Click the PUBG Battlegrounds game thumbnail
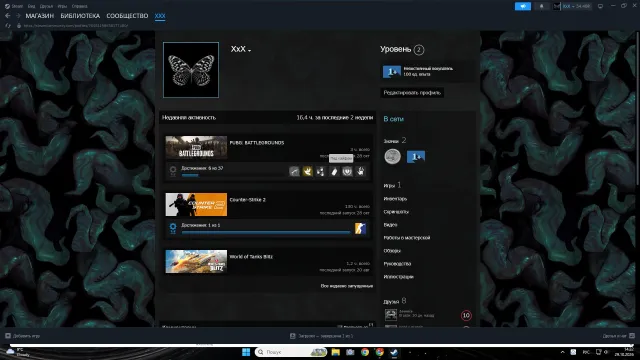640x360 pixels. [x=196, y=147]
